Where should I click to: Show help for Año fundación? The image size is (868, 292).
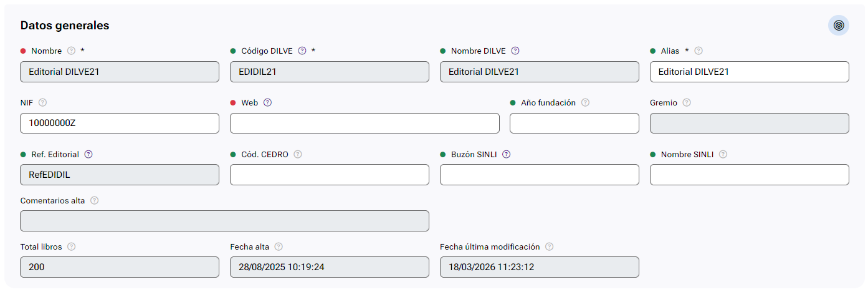point(585,103)
